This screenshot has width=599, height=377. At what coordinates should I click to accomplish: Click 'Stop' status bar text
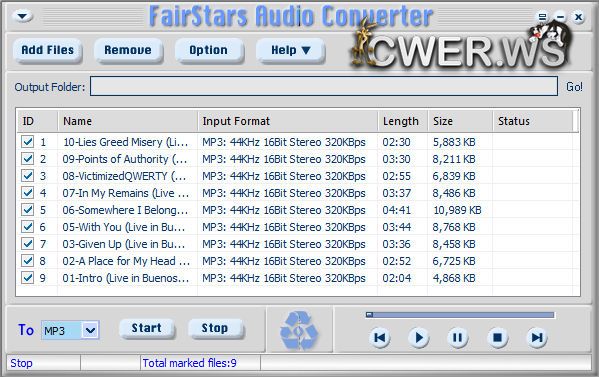click(21, 363)
